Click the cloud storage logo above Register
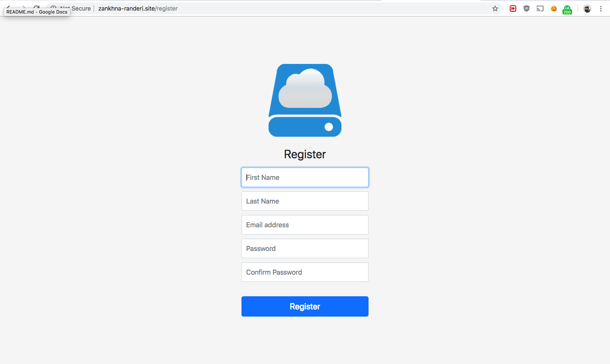This screenshot has height=364, width=610. pyautogui.click(x=305, y=100)
